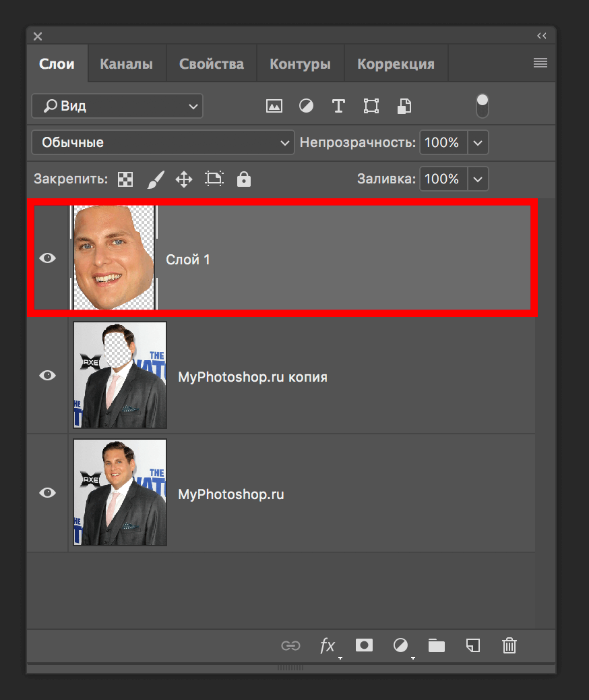Open the layer styles fx menu
This screenshot has width=589, height=700.
coord(328,645)
